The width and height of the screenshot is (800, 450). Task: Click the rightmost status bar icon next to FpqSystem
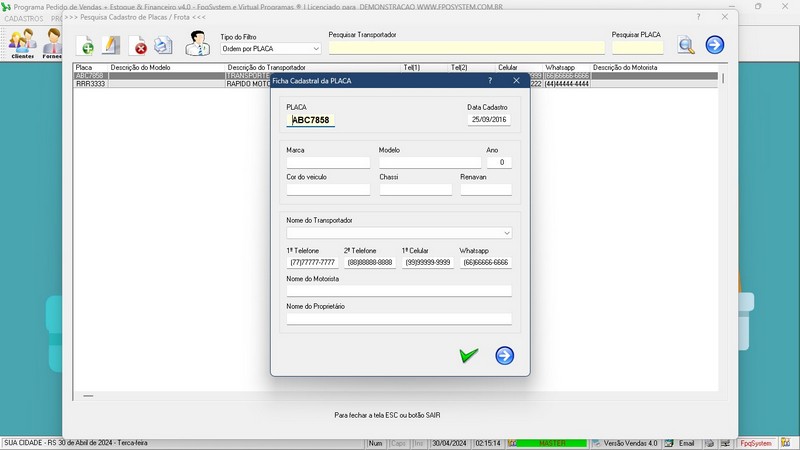pos(785,443)
